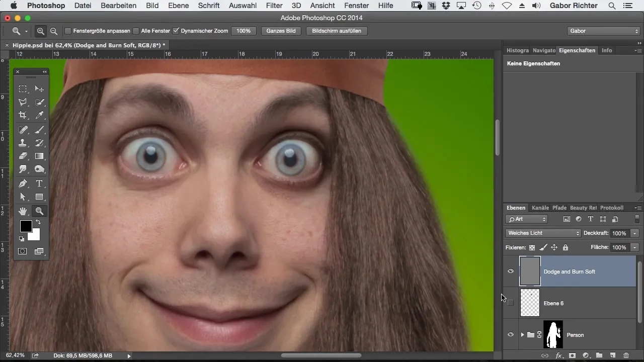Select the Hand tool
Image resolution: width=644 pixels, height=362 pixels.
tap(23, 212)
